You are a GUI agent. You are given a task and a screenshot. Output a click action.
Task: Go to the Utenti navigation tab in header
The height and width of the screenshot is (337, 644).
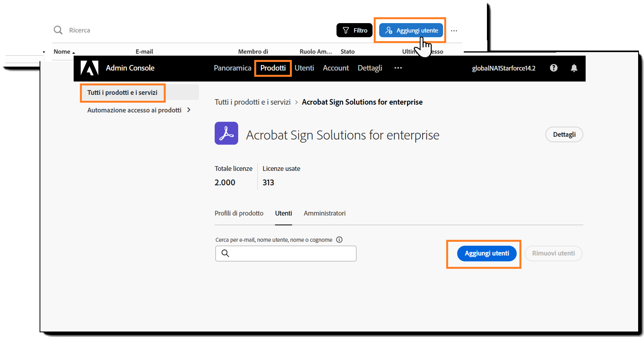(304, 68)
